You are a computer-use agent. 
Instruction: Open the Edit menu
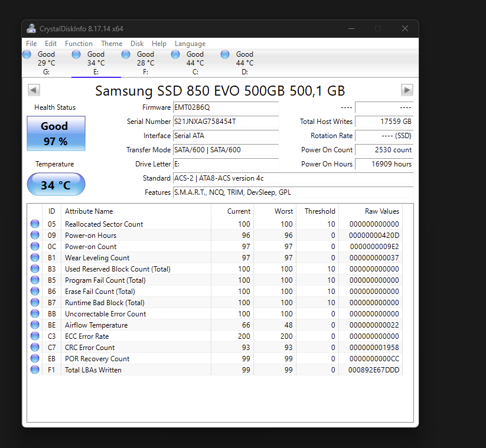coord(51,44)
